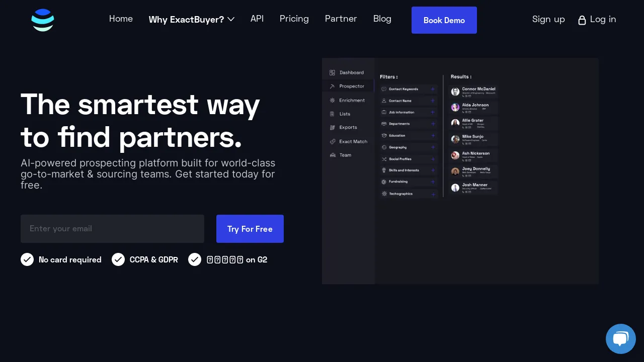Click the Education graduation cap icon

384,135
